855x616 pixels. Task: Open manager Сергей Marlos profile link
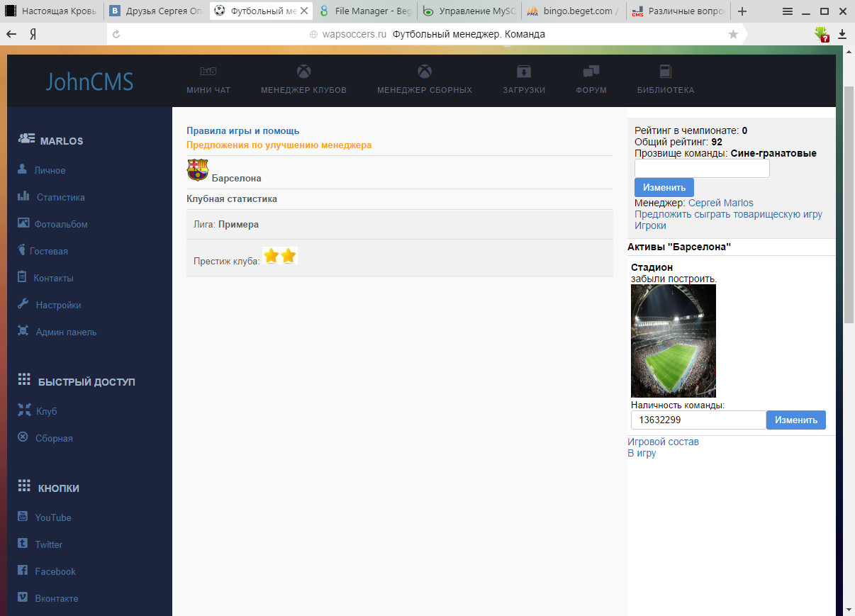click(x=721, y=203)
